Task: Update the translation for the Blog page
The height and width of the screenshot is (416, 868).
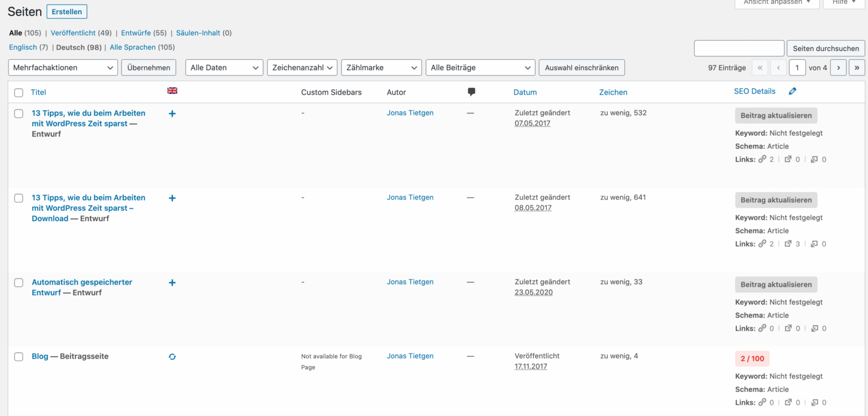Action: 172,357
